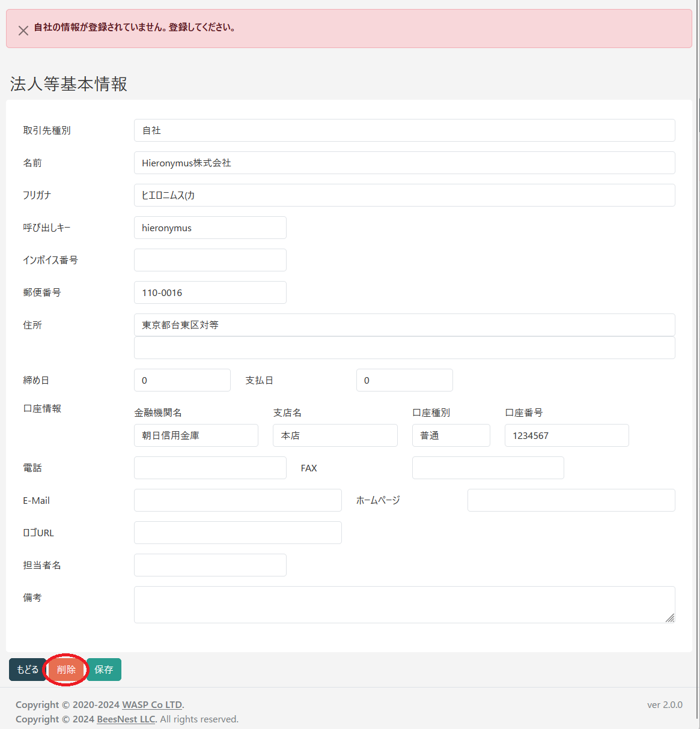Focus the empty E-Mail field
The width and height of the screenshot is (700, 729).
(237, 500)
